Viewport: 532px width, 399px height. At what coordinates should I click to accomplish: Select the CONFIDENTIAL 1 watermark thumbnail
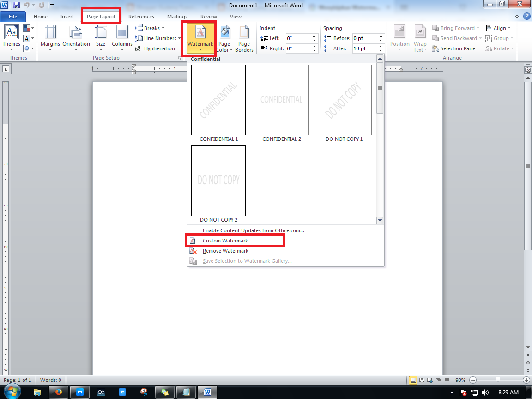coord(218,100)
